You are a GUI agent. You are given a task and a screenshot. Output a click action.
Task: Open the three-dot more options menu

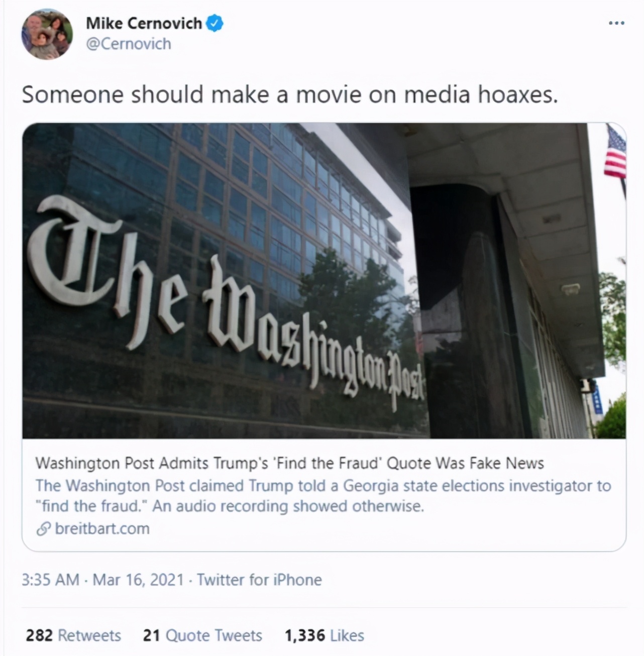[616, 23]
